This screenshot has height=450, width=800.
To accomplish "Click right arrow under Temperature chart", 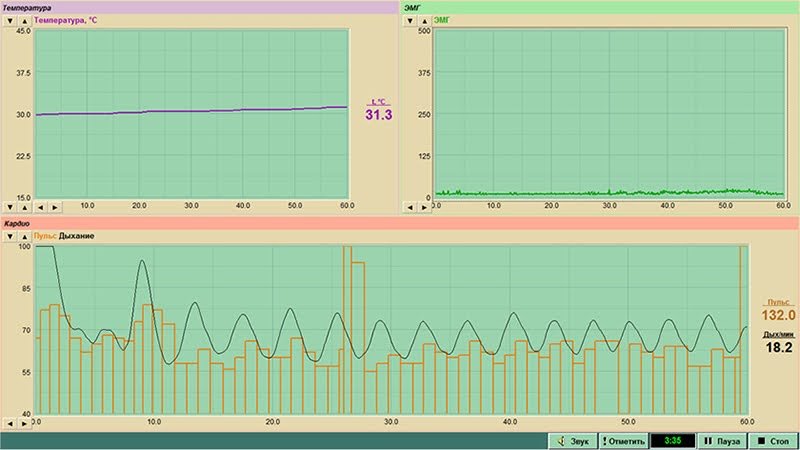I will coord(55,207).
